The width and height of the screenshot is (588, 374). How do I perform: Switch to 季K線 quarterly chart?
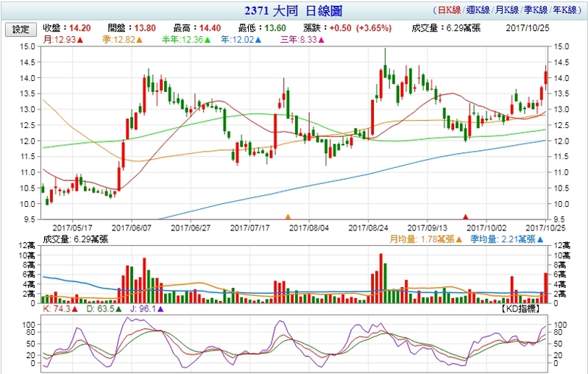536,10
